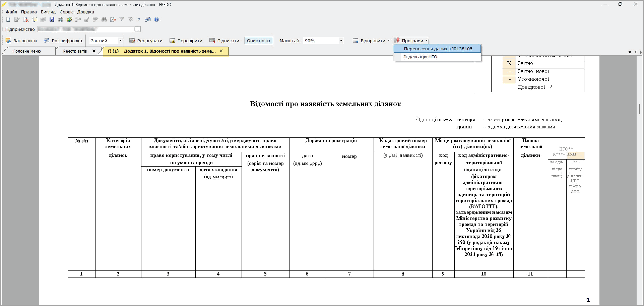This screenshot has height=306, width=644.
Task: Click the blue floppy disk save icon
Action: click(x=52, y=20)
